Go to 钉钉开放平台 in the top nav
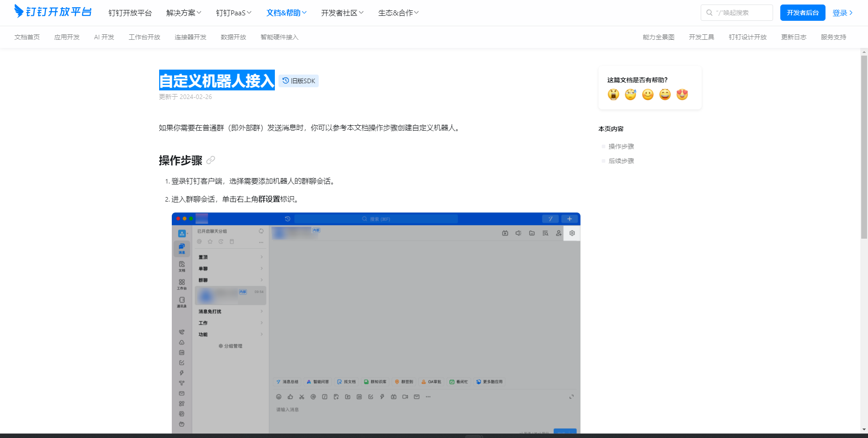 [x=130, y=13]
